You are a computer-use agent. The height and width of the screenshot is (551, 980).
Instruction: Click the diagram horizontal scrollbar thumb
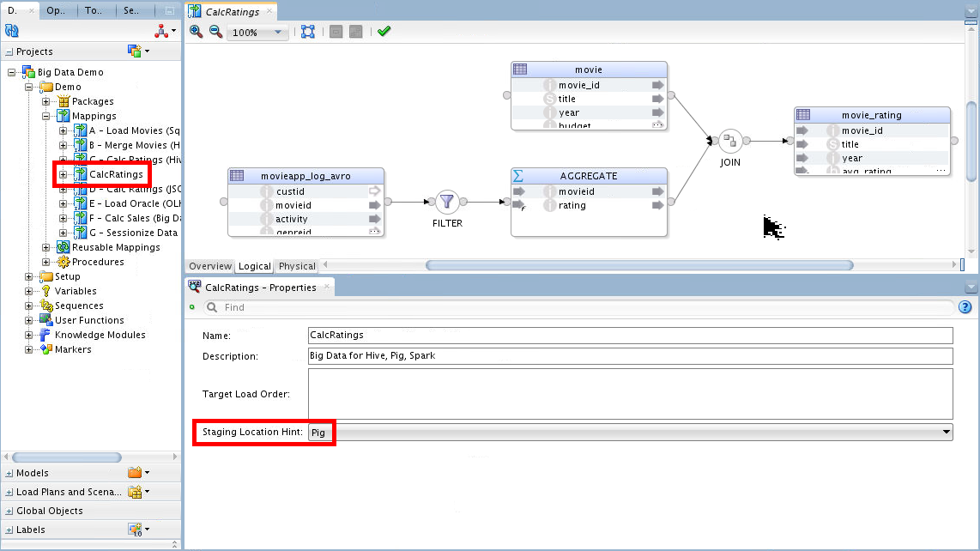639,265
